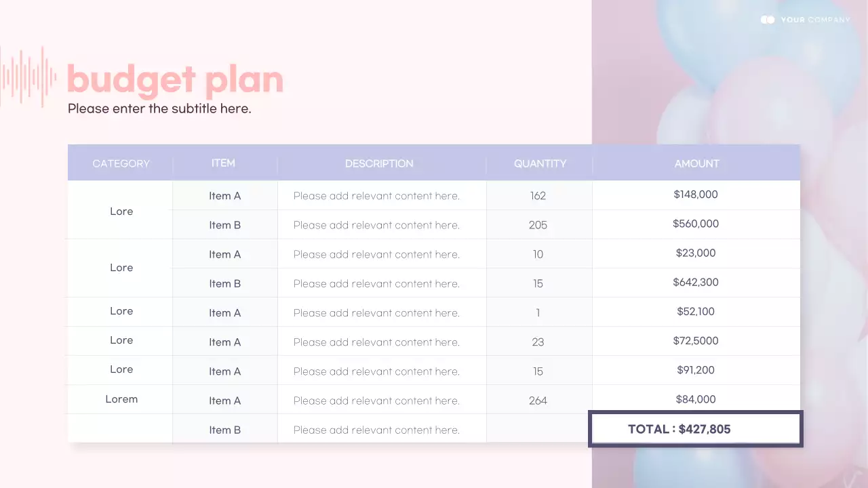Select the "Lorem" category cell
Viewport: 868px width, 488px height.
[x=121, y=399]
